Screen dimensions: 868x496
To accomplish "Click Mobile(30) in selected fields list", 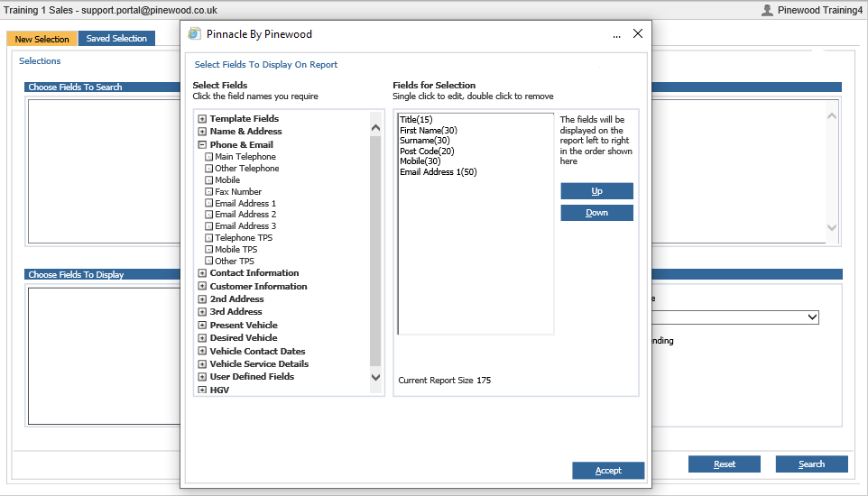I will point(420,161).
